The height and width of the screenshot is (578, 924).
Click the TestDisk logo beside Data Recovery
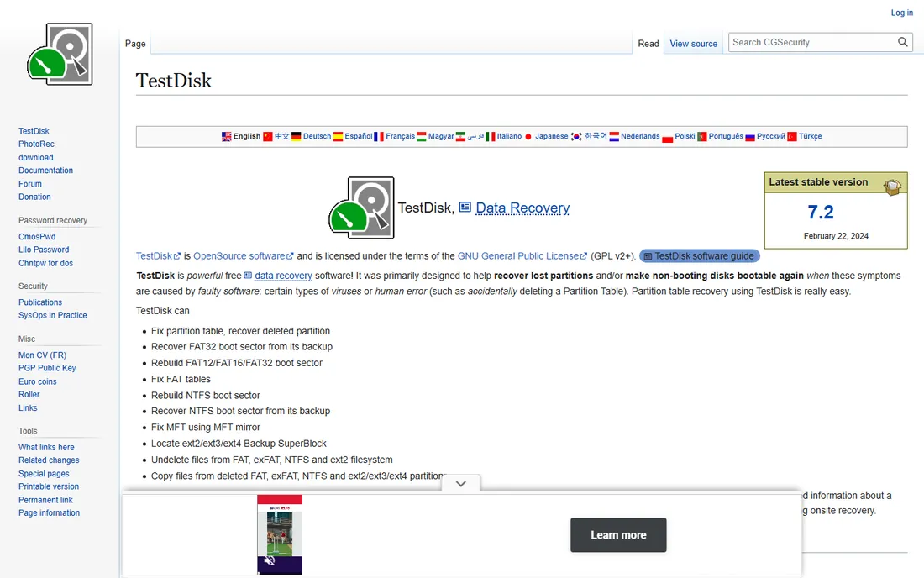362,208
